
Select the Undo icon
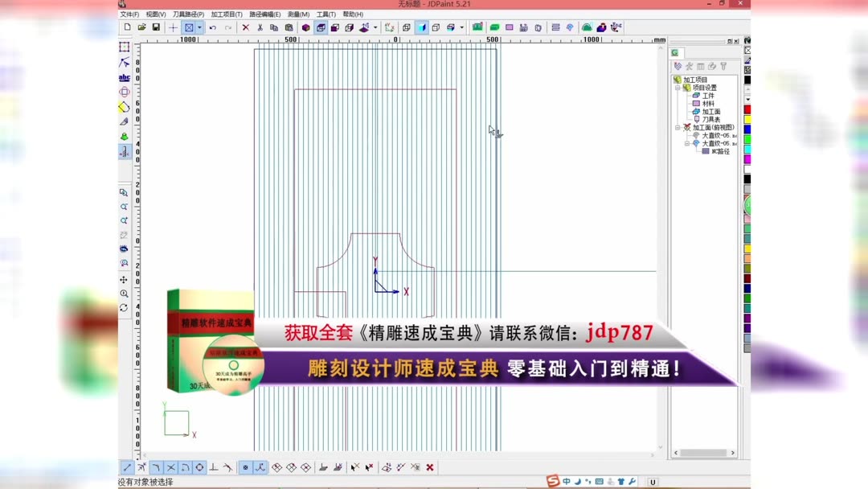tap(213, 27)
